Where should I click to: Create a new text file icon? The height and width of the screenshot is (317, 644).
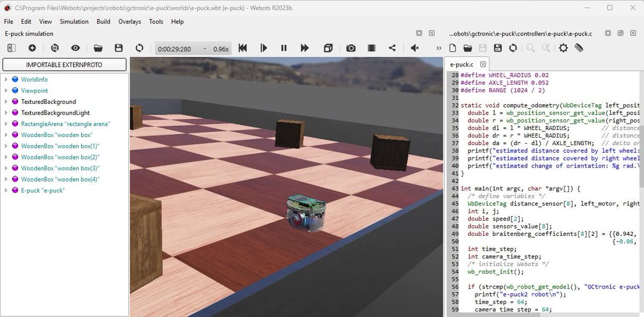[x=452, y=48]
